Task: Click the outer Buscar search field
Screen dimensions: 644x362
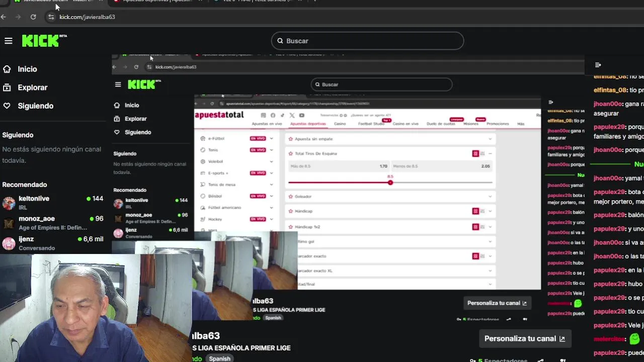Action: [367, 41]
